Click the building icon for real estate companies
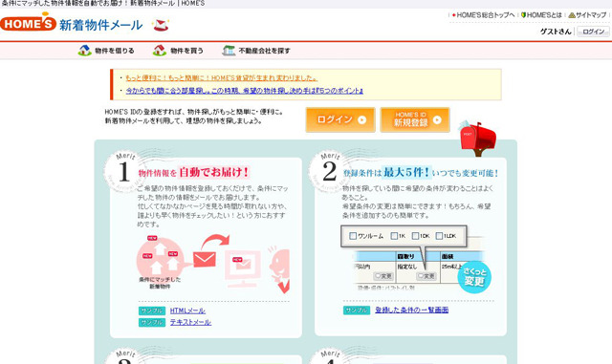The image size is (612, 364). click(x=229, y=51)
